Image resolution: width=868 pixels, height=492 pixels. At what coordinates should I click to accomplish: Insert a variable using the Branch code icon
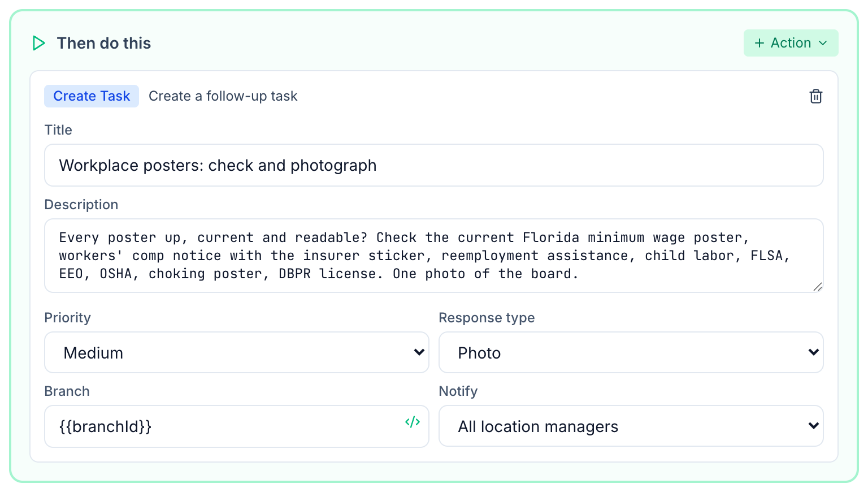click(413, 422)
